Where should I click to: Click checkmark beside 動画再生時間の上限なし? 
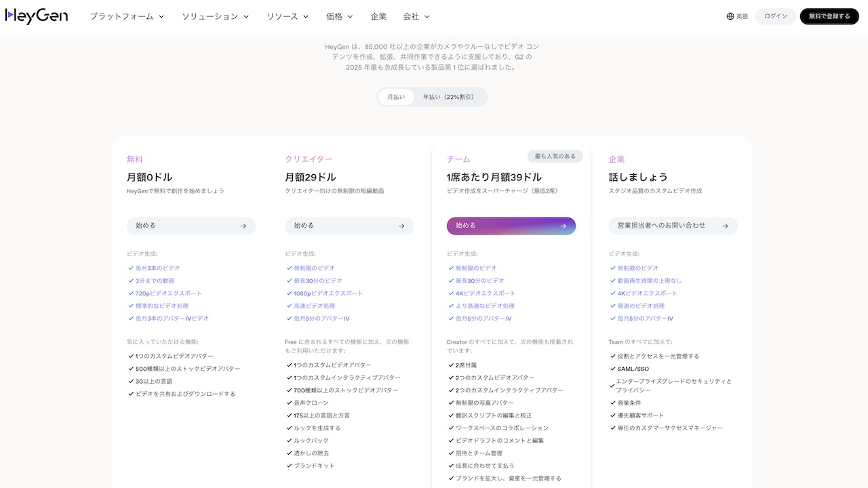pyautogui.click(x=612, y=281)
